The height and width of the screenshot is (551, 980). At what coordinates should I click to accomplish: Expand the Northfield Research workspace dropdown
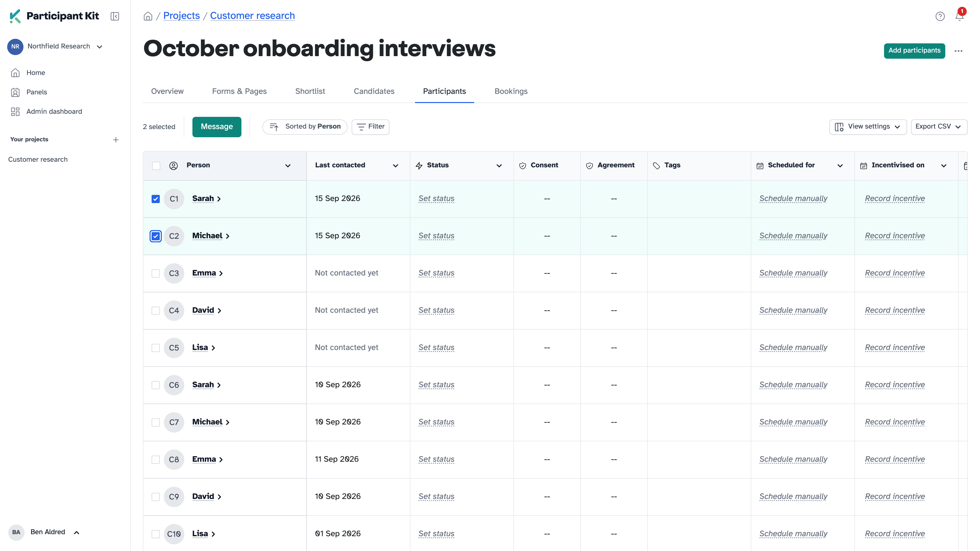pos(100,47)
